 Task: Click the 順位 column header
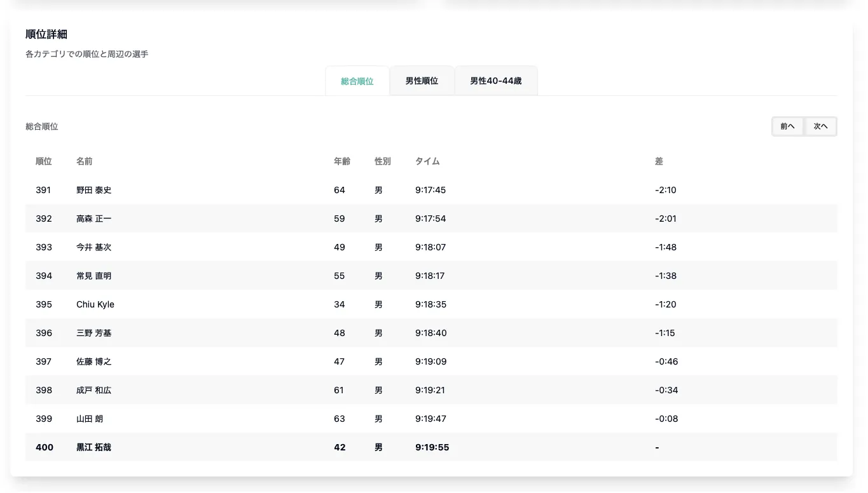click(x=44, y=161)
